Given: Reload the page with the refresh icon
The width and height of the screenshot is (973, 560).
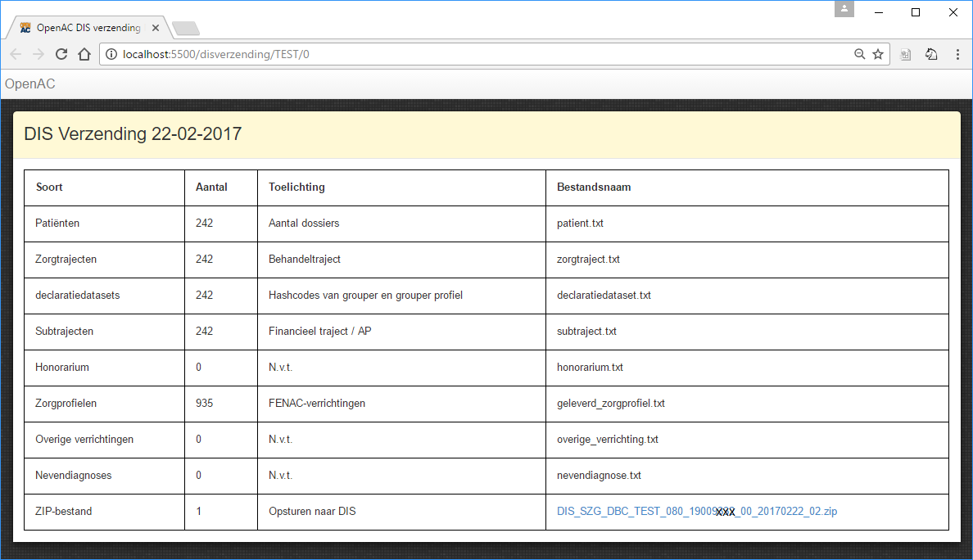Looking at the screenshot, I should pos(61,54).
